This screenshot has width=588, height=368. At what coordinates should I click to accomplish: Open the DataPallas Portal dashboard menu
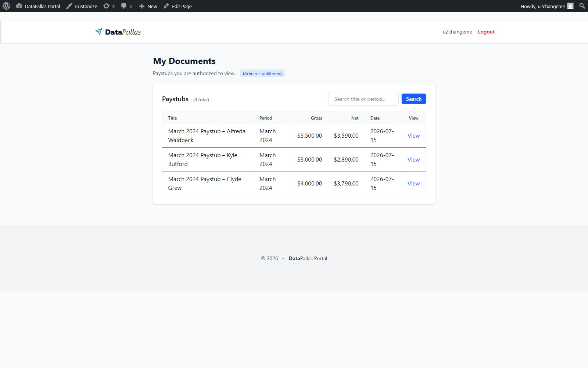(x=38, y=6)
